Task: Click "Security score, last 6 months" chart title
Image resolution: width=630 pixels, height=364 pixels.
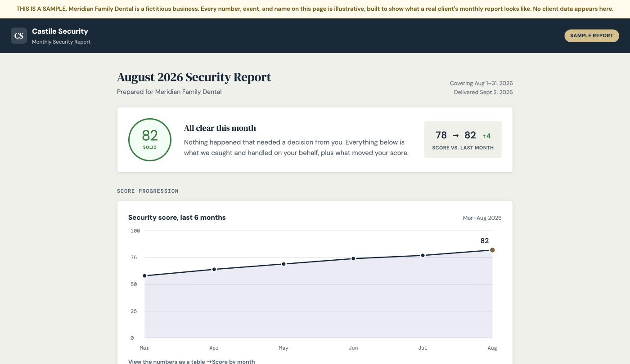Action: pos(177,218)
